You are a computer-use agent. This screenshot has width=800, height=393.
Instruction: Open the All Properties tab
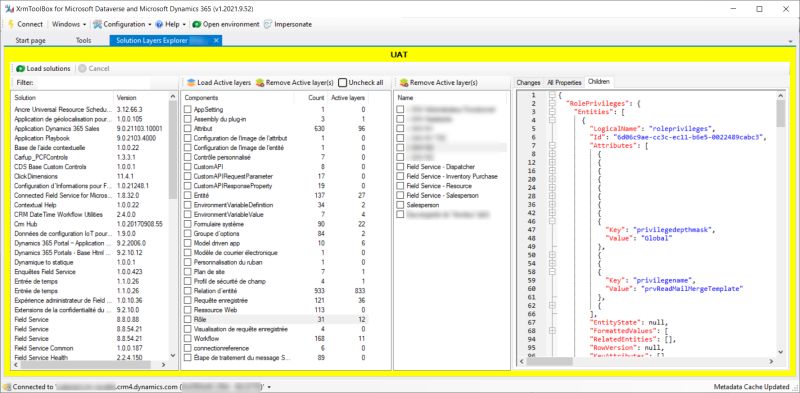pyautogui.click(x=564, y=82)
